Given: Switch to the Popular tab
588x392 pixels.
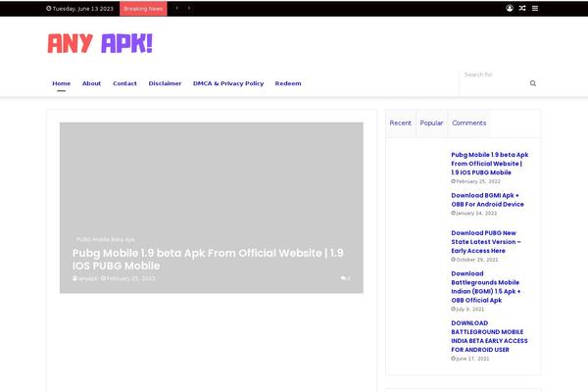Looking at the screenshot, I should pos(431,123).
